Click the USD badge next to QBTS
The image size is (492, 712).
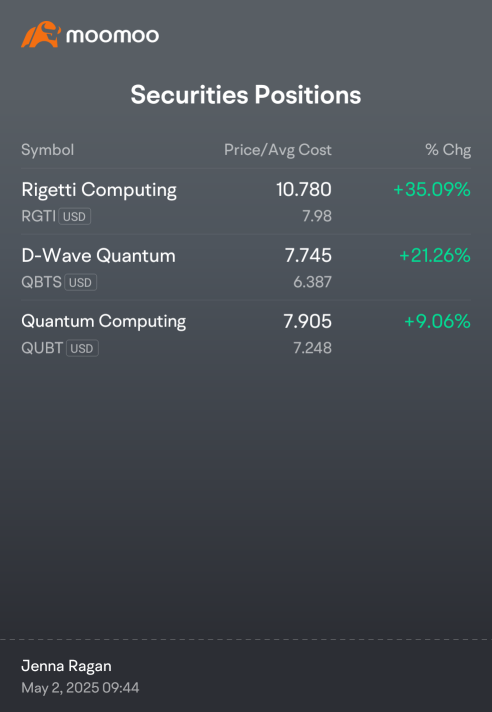pyautogui.click(x=80, y=282)
